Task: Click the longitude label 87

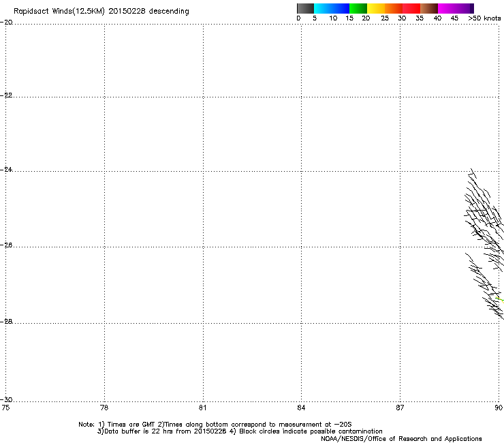Action: pos(400,408)
